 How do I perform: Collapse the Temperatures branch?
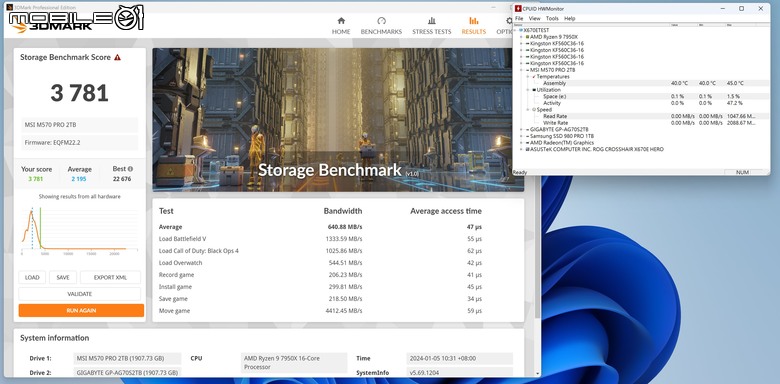pyautogui.click(x=528, y=77)
